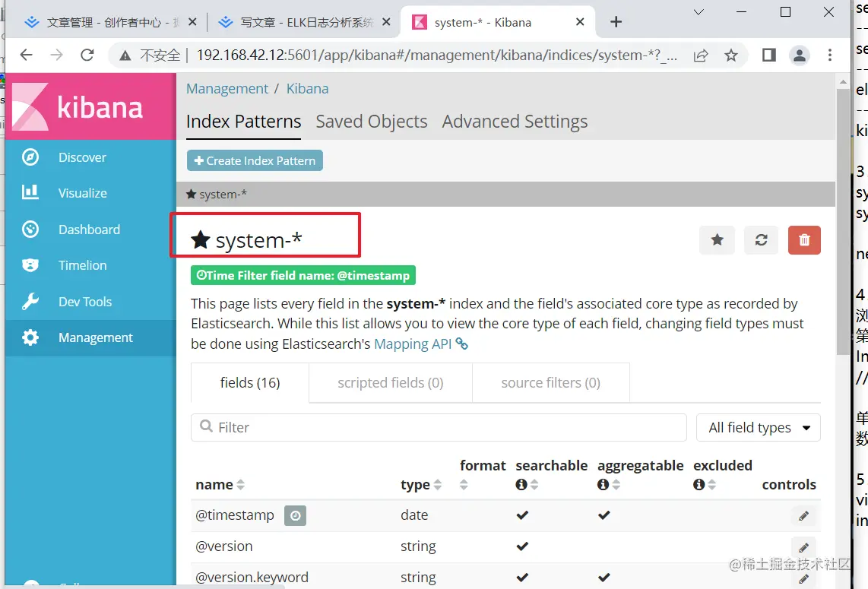Click aggregatable column info icon

(x=603, y=485)
